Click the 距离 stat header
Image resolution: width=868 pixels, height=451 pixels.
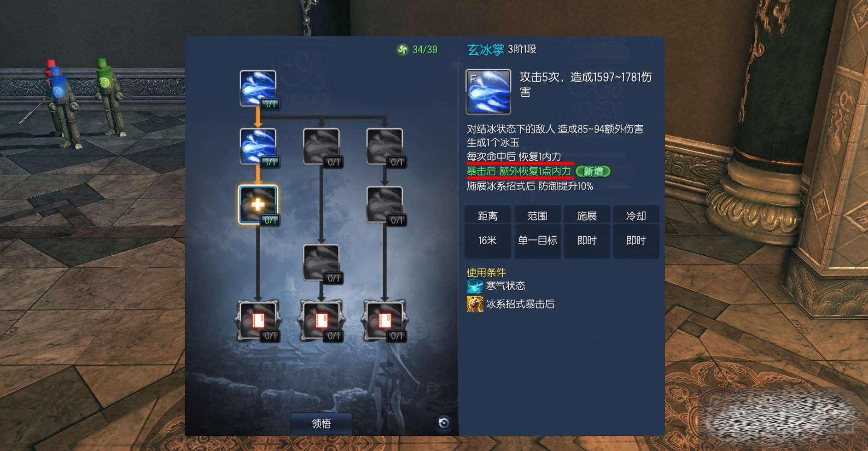click(x=488, y=216)
